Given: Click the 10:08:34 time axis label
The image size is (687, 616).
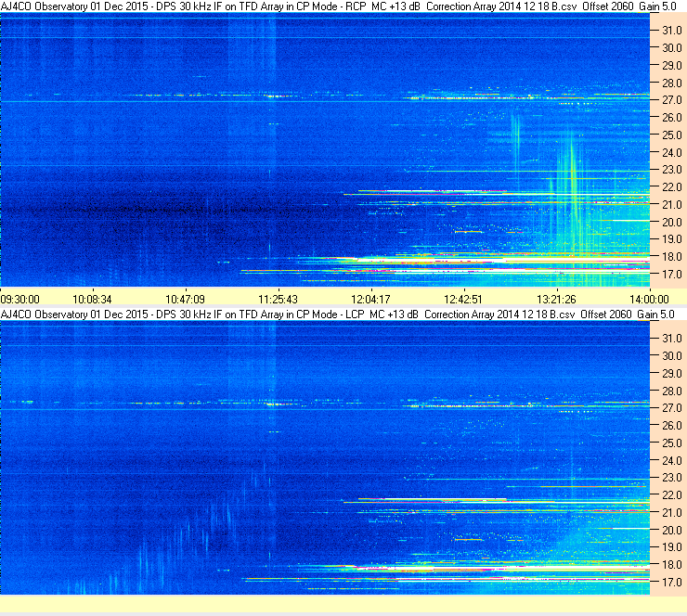Looking at the screenshot, I should 92,300.
